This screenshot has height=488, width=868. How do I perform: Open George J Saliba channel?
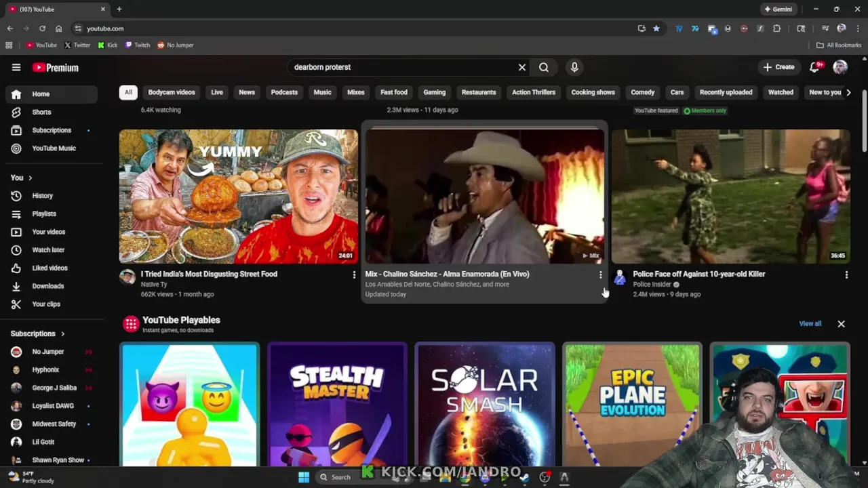point(52,388)
